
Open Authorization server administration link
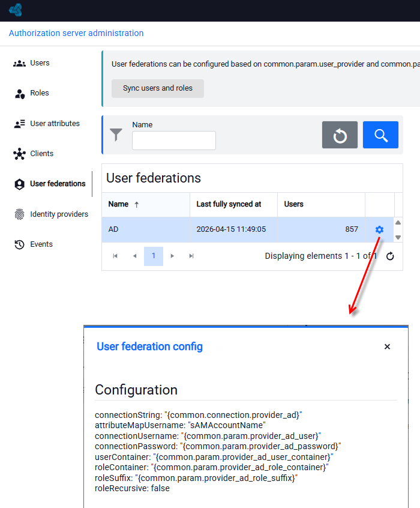pyautogui.click(x=76, y=33)
